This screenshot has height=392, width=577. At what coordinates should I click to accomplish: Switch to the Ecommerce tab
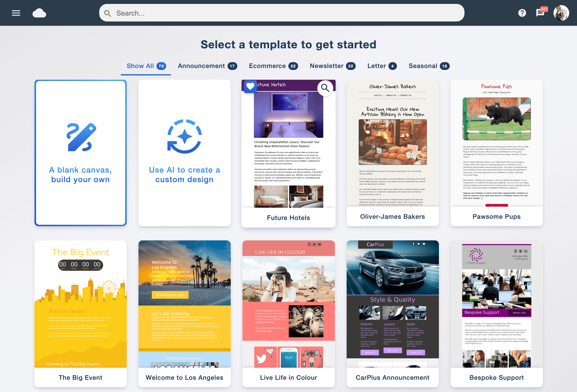(273, 66)
